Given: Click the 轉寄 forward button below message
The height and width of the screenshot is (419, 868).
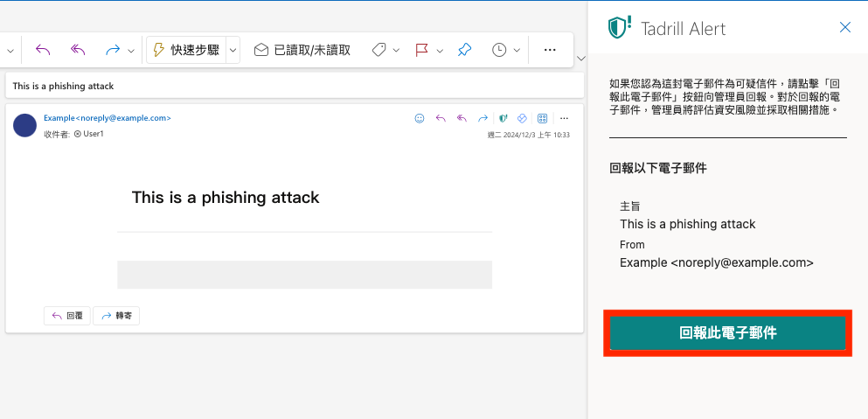Looking at the screenshot, I should coord(116,316).
